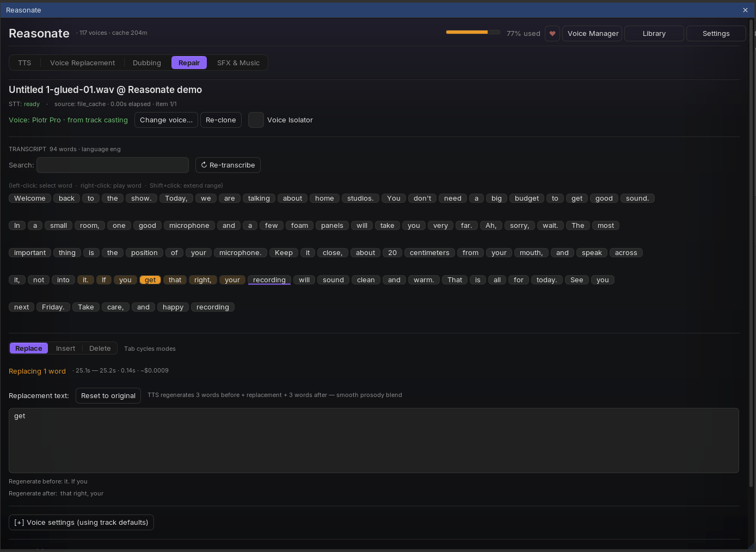Switch to Delete mode
The image size is (756, 552).
100,348
